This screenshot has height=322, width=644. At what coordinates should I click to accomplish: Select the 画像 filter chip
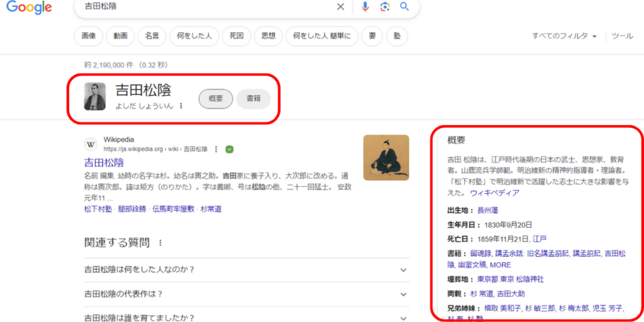(x=88, y=36)
